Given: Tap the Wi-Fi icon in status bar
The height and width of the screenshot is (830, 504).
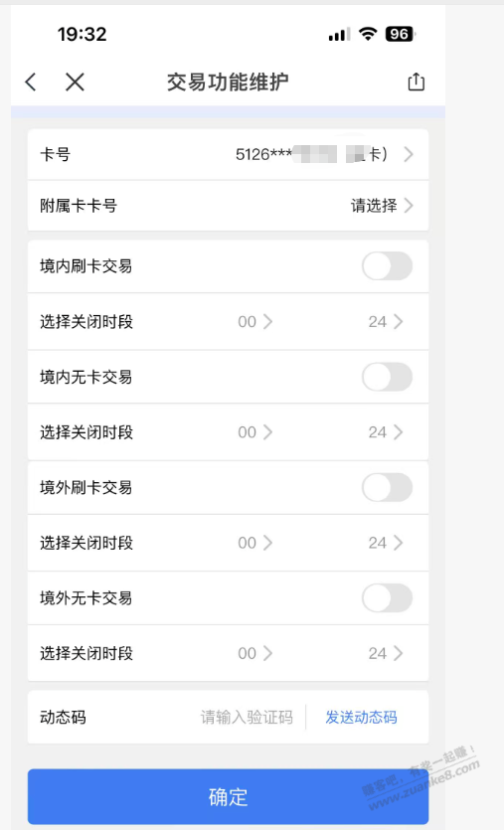Looking at the screenshot, I should [367, 34].
